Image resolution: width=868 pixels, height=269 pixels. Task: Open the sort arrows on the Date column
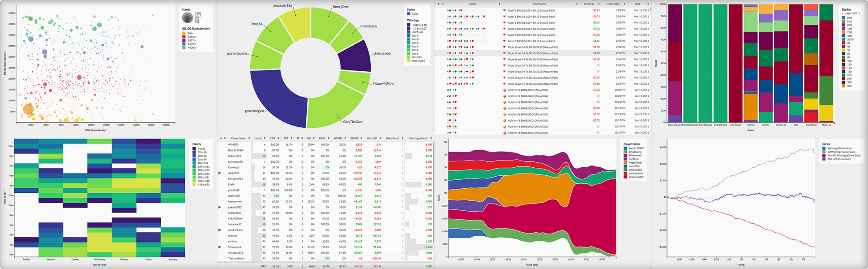coord(648,4)
